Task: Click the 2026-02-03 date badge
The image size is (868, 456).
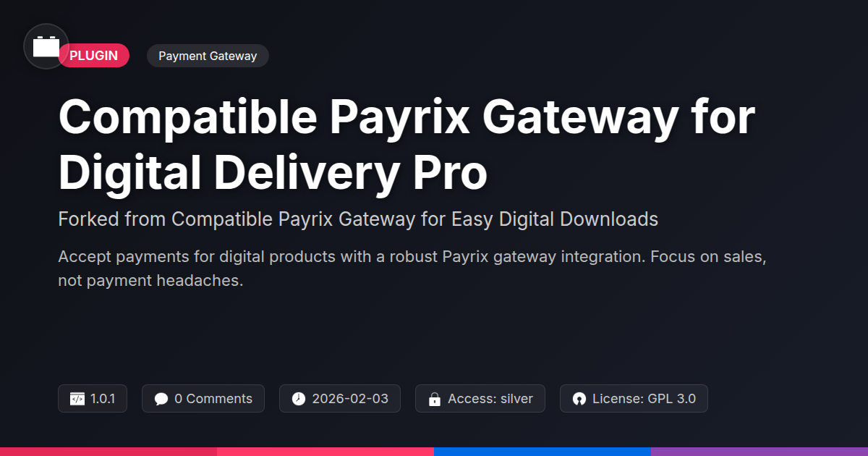Action: click(x=340, y=399)
